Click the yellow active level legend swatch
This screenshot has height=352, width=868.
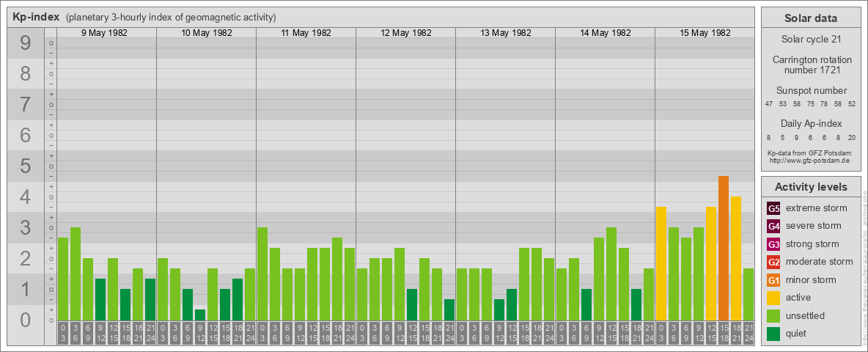(x=773, y=298)
